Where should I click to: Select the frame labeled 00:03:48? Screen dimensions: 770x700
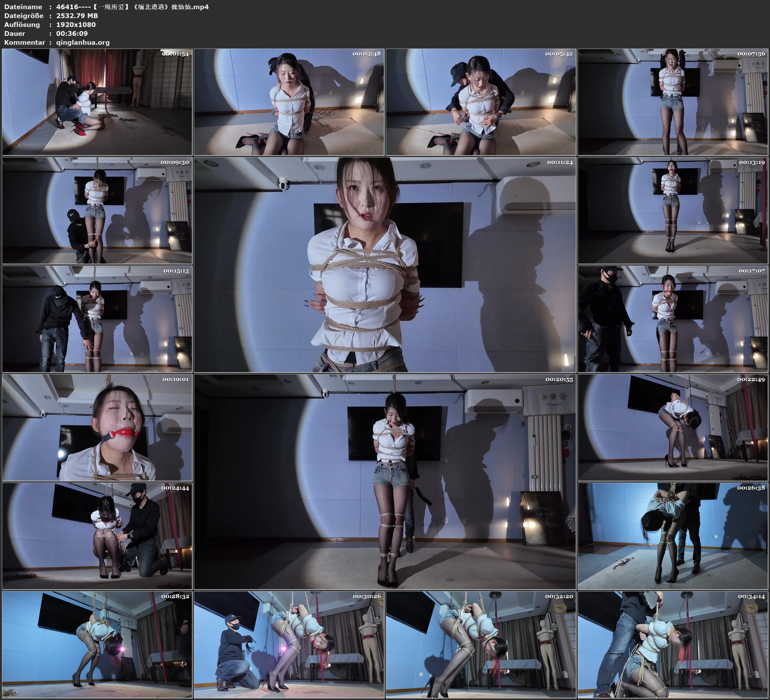pos(289,102)
